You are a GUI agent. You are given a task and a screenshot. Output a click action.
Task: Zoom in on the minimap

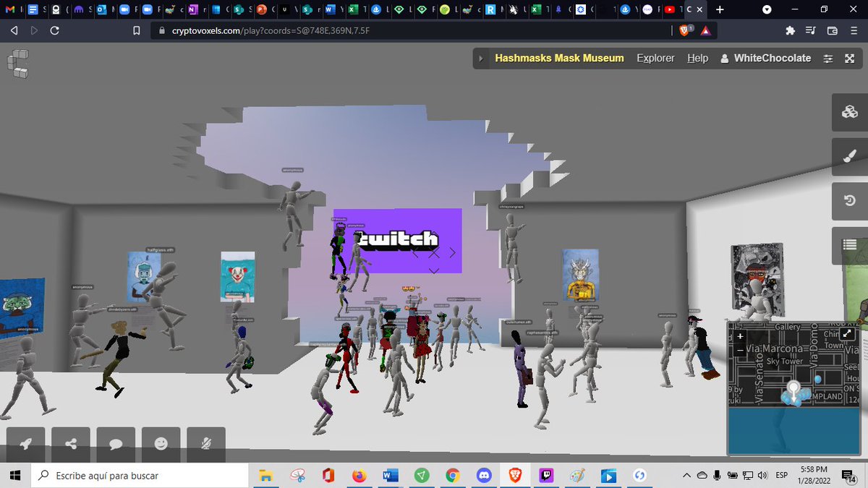tap(740, 335)
